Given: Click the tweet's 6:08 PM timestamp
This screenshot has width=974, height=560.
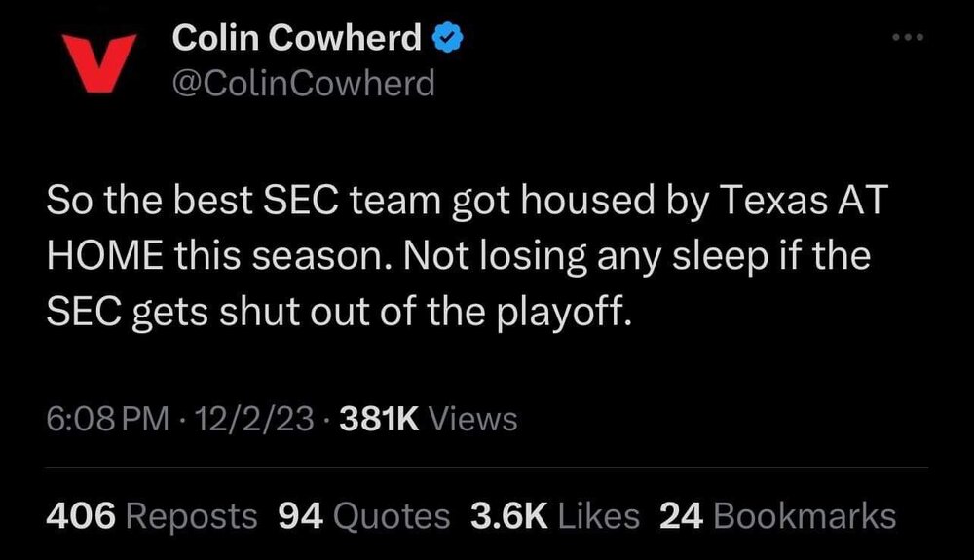Looking at the screenshot, I should click(x=108, y=420).
